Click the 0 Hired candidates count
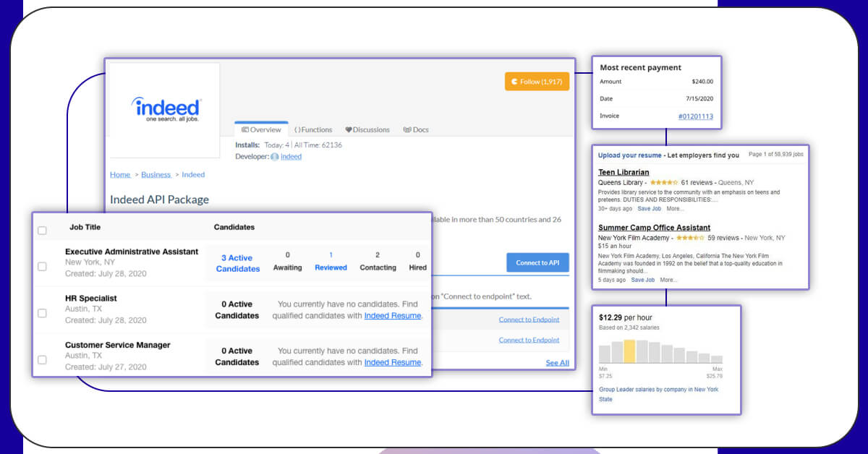Screen dimensions: 868x454 click(x=417, y=261)
